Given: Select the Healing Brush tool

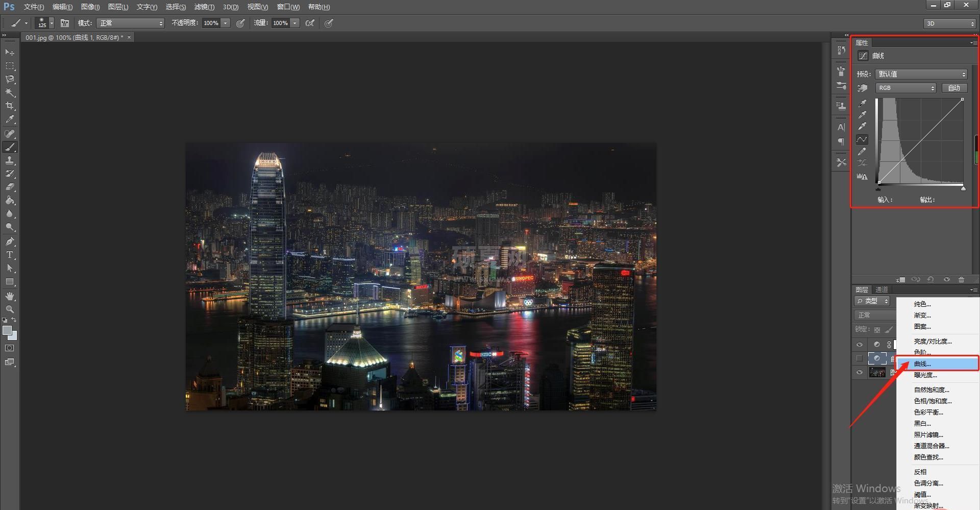Looking at the screenshot, I should pyautogui.click(x=10, y=134).
